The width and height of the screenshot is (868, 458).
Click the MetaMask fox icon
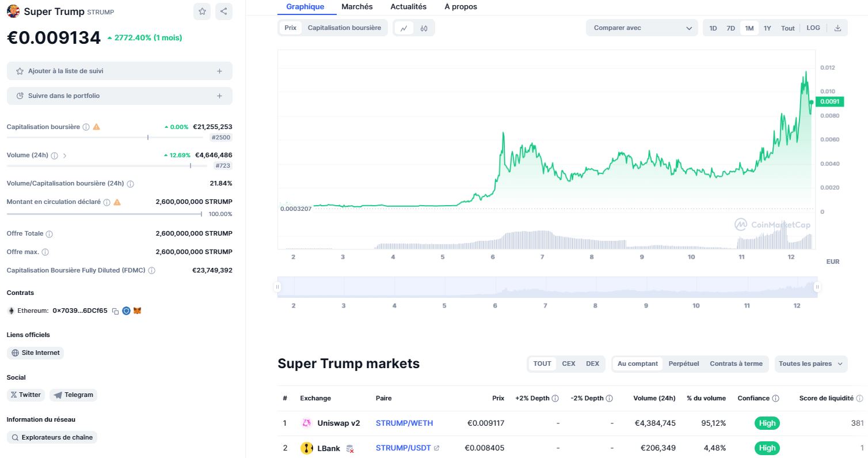[x=137, y=311]
